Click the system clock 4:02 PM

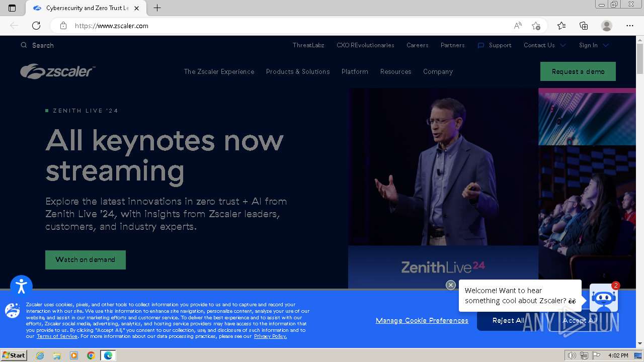click(x=618, y=355)
